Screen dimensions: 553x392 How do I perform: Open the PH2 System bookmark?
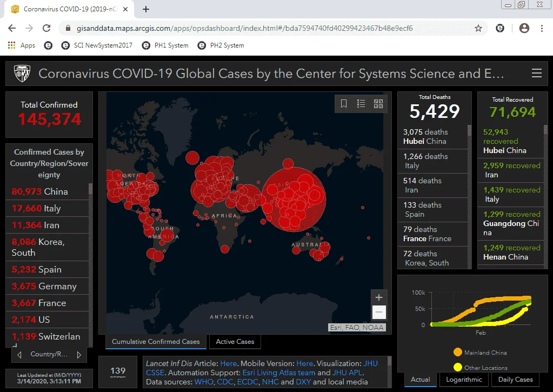(221, 45)
